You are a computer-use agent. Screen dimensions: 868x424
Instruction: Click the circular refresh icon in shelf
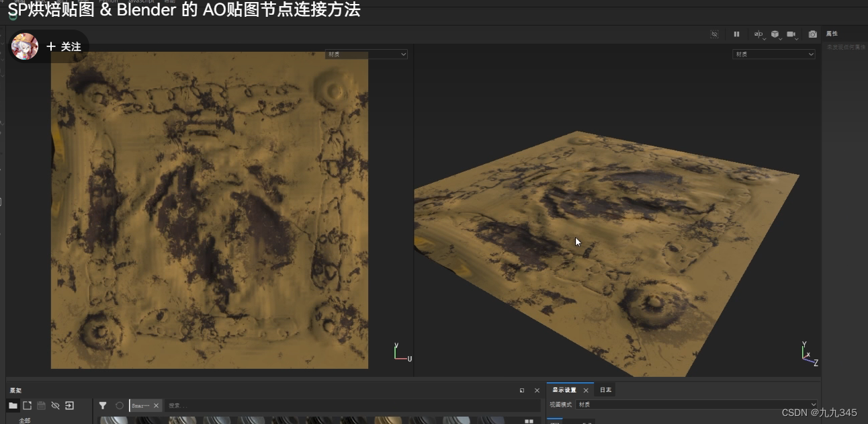120,406
